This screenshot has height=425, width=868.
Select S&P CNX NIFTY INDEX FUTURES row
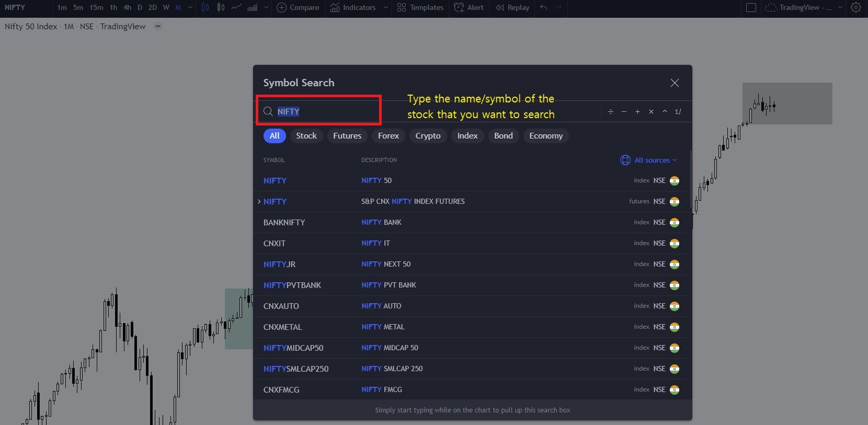[x=472, y=201]
